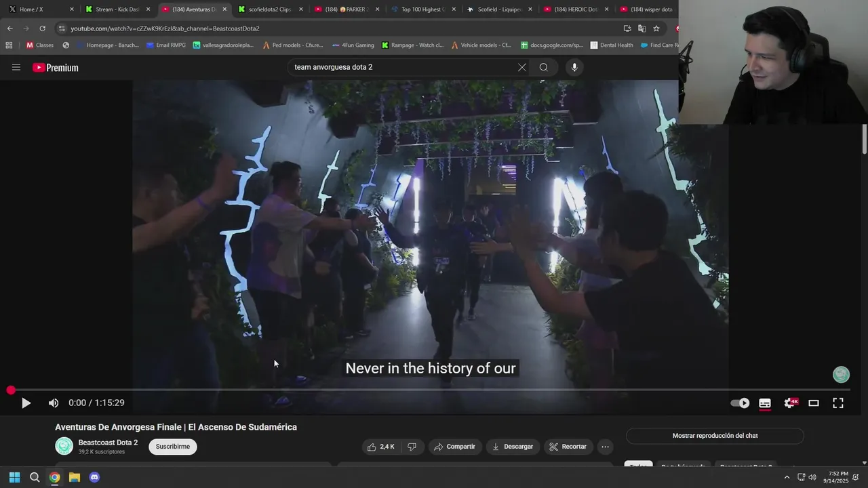The image size is (868, 488).
Task: Close the Home / X tab
Action: [x=72, y=9]
